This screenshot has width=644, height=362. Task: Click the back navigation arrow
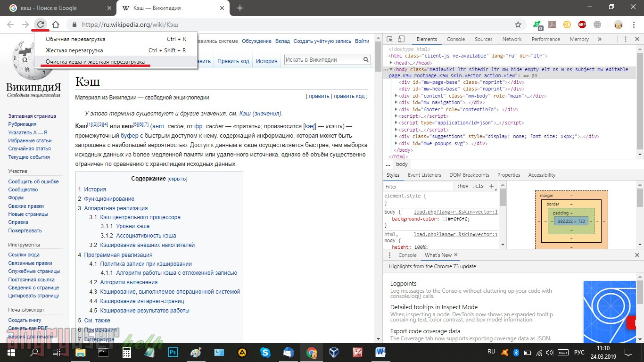(10, 25)
